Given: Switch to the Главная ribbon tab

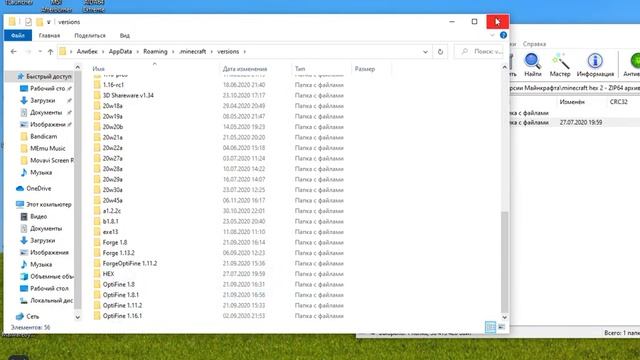Looking at the screenshot, I should pos(49,36).
